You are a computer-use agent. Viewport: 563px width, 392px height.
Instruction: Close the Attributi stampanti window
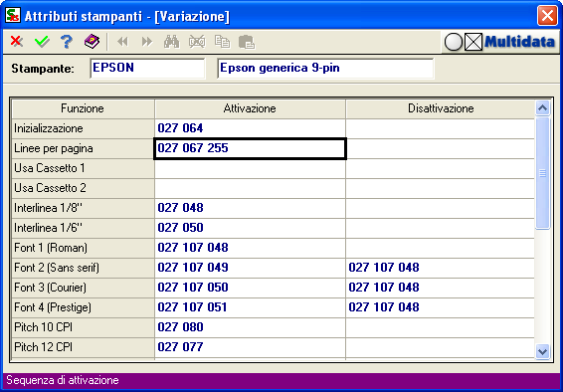point(547,16)
